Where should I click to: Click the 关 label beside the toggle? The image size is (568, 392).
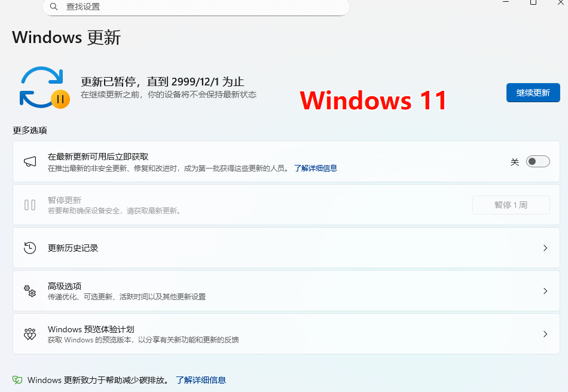tap(515, 162)
